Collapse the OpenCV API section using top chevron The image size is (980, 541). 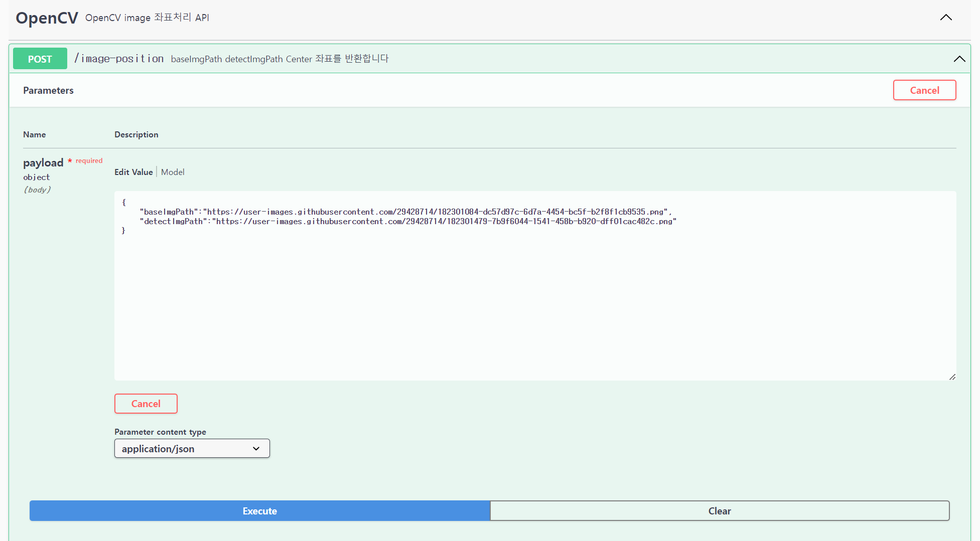pyautogui.click(x=945, y=18)
